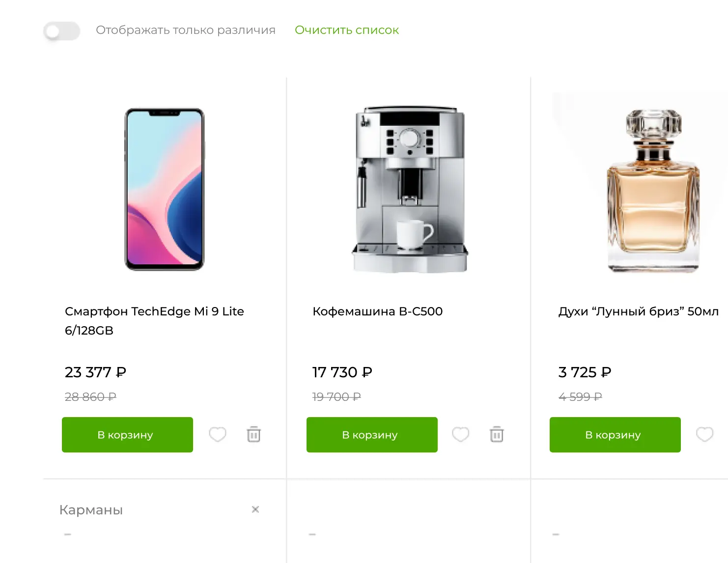Screen dimensions: 728x563
Task: Click the 'Очистить список' link
Action: tap(346, 30)
